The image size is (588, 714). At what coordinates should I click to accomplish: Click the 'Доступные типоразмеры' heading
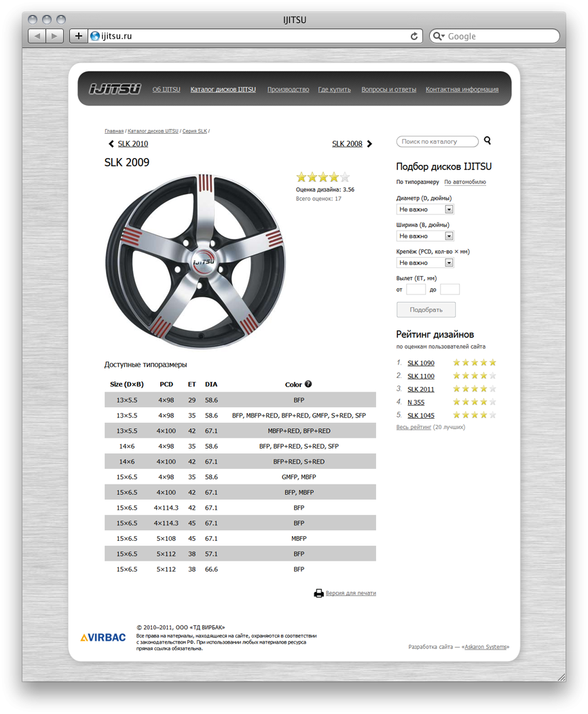[x=146, y=364]
